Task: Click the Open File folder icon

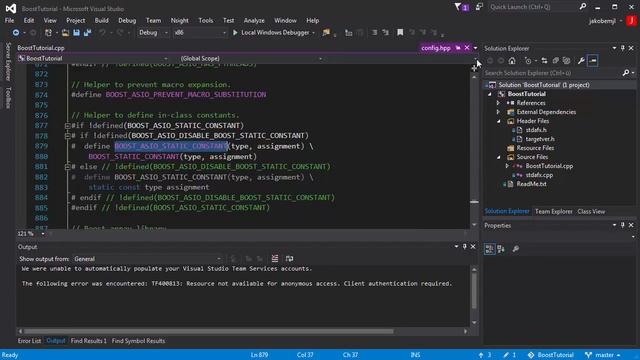Action: (65, 33)
